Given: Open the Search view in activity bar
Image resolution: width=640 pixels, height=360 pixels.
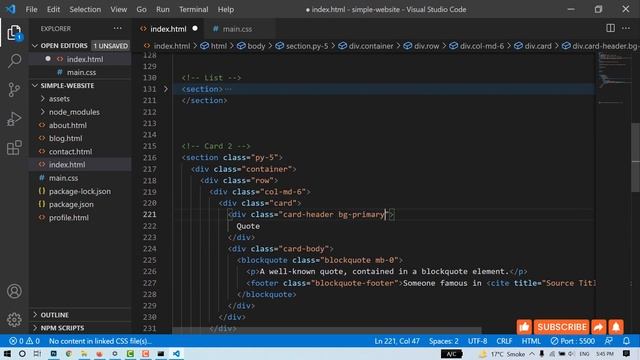Looking at the screenshot, I should [x=14, y=61].
